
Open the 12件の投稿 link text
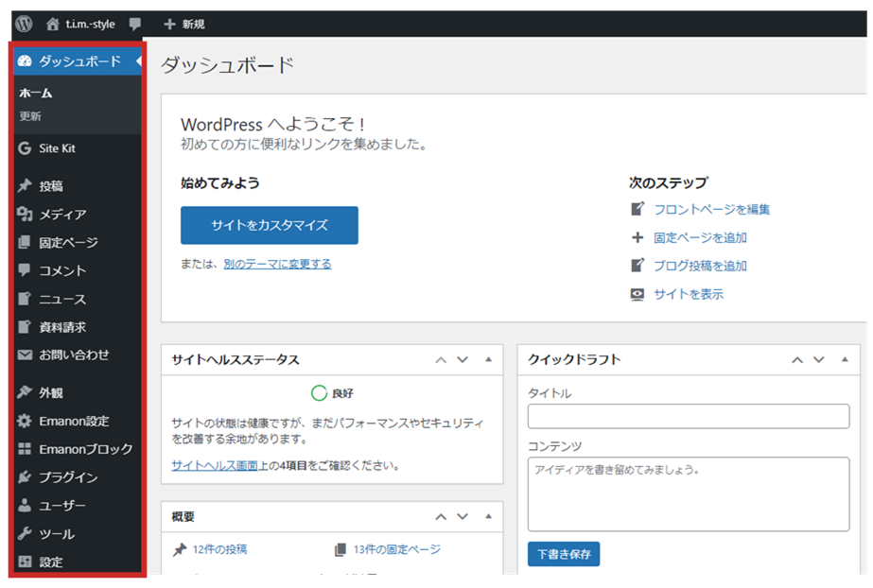[219, 549]
